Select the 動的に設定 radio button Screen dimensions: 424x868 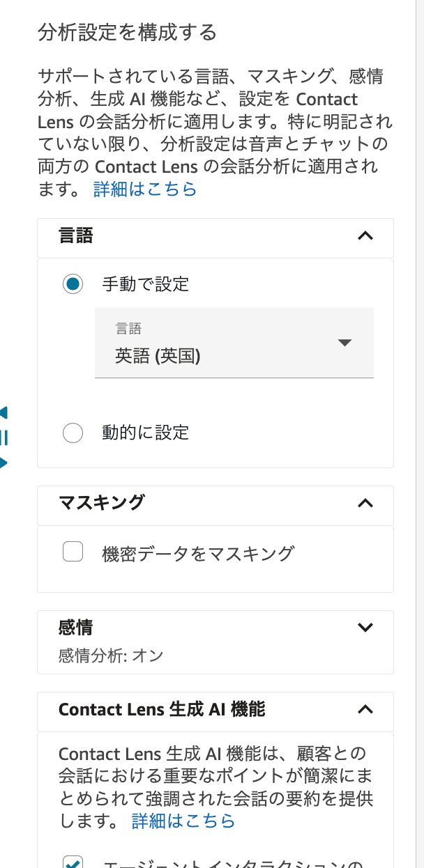pyautogui.click(x=73, y=433)
